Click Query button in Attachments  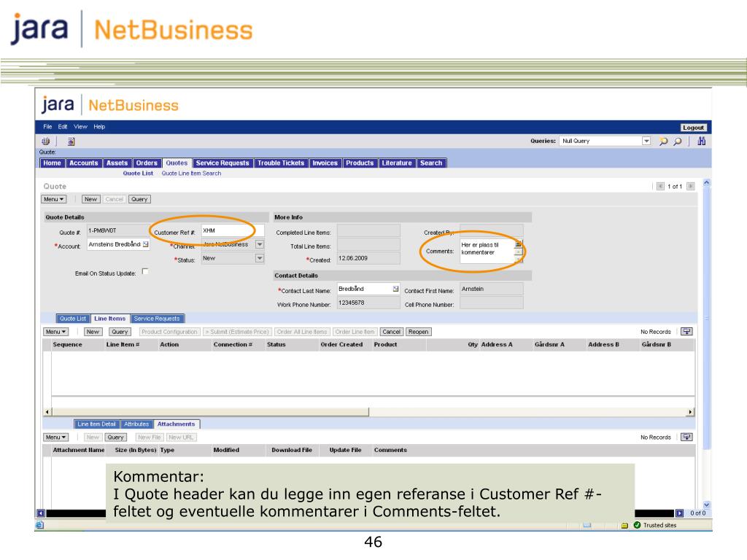pos(116,437)
